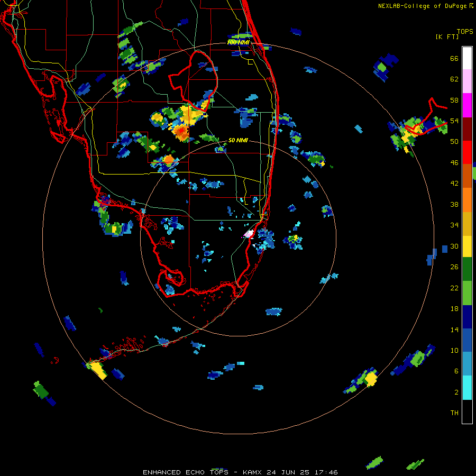Select the cyan legend swatch

point(467,388)
